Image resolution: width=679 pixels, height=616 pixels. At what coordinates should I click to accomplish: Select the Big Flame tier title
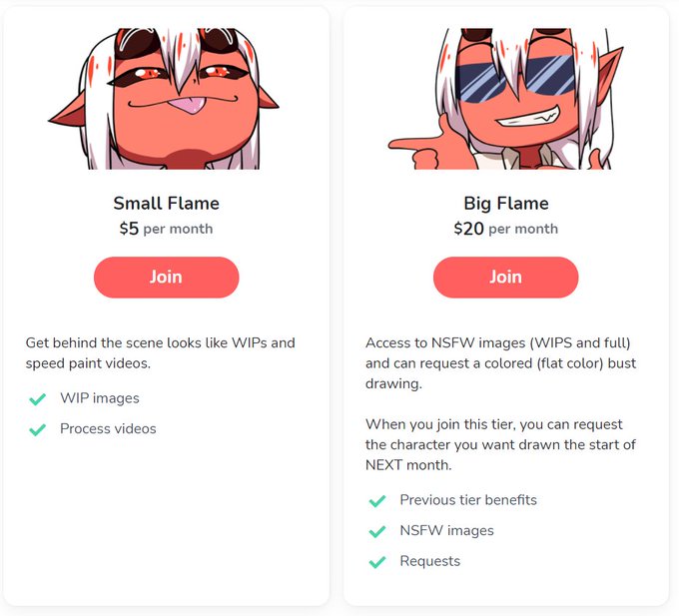(506, 203)
